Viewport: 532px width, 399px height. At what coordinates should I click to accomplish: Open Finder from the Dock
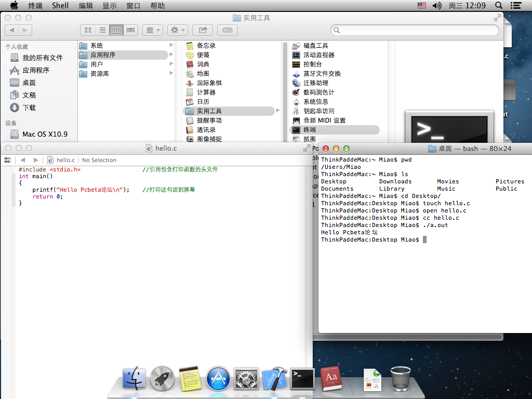134,378
